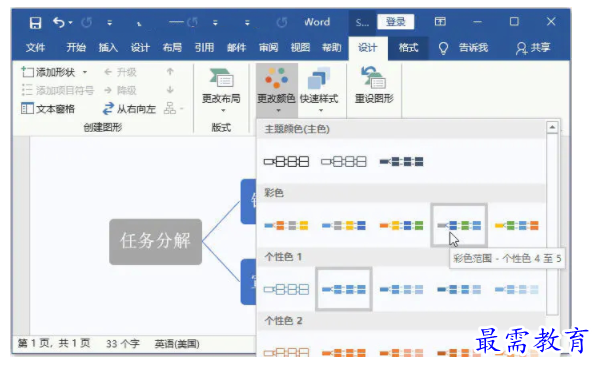Click the 更改颜色 button

pos(276,91)
